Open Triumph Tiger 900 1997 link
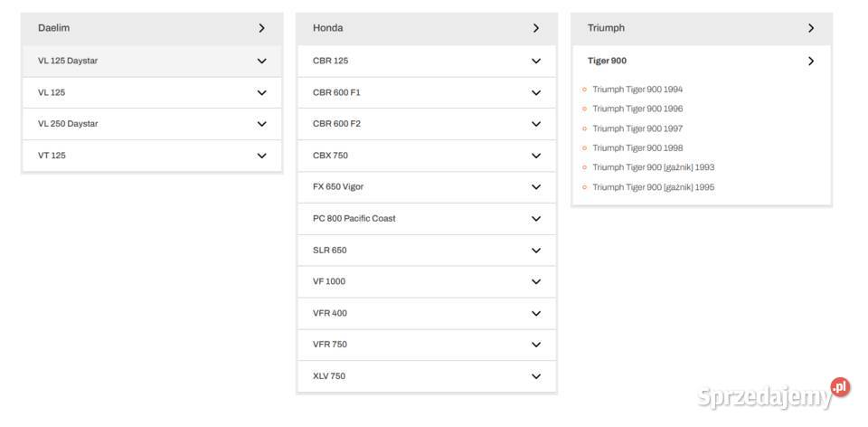Screen dimensions: 868x427 coord(637,128)
